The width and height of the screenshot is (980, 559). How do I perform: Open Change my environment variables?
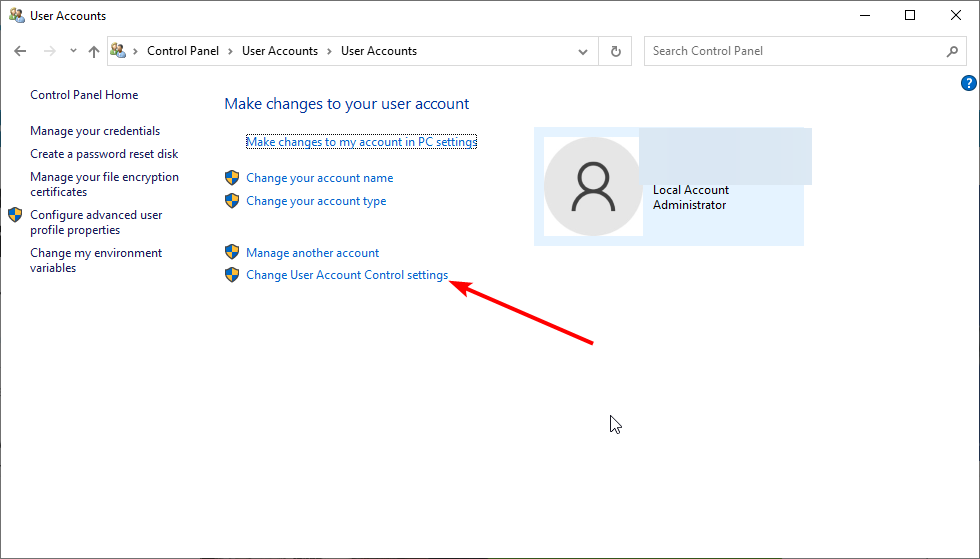96,260
